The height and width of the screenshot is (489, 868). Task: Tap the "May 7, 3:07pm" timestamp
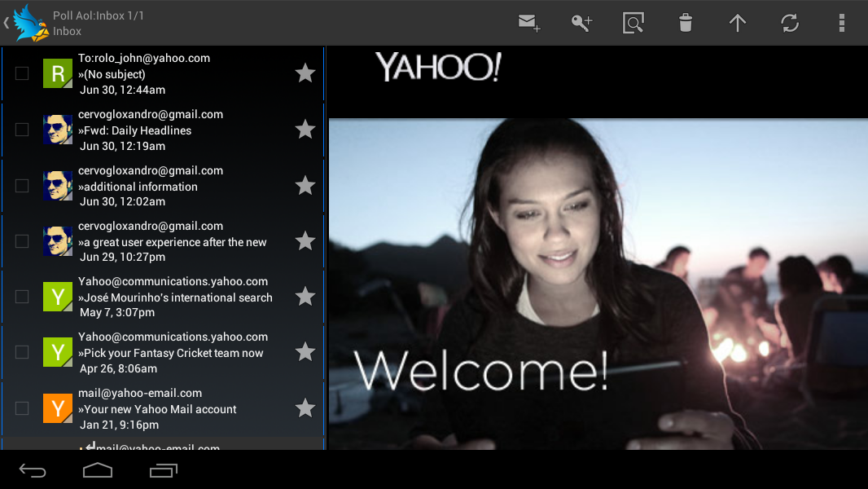(117, 312)
